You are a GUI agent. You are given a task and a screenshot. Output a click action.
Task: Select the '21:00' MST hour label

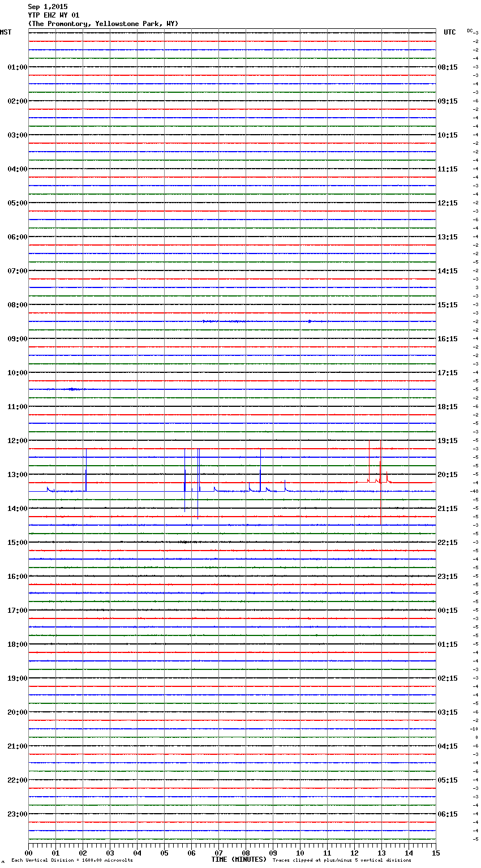tap(18, 746)
